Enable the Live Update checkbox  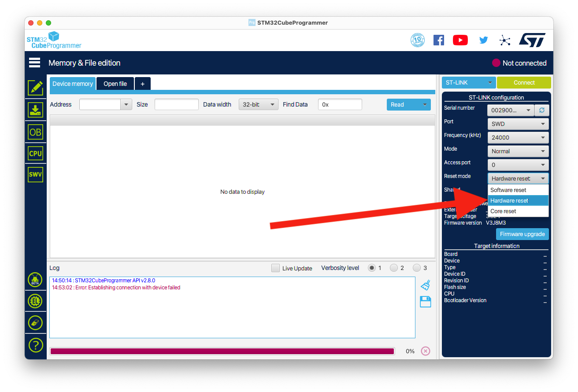click(275, 268)
